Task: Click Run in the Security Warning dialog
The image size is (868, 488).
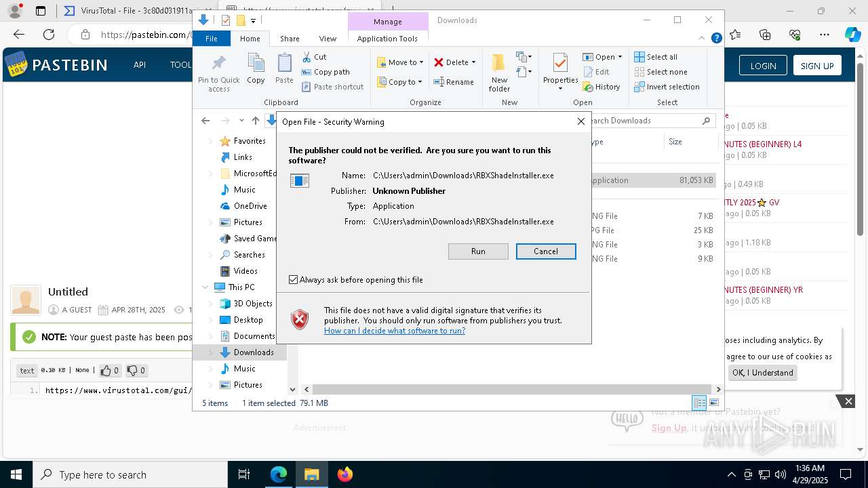Action: (x=478, y=251)
